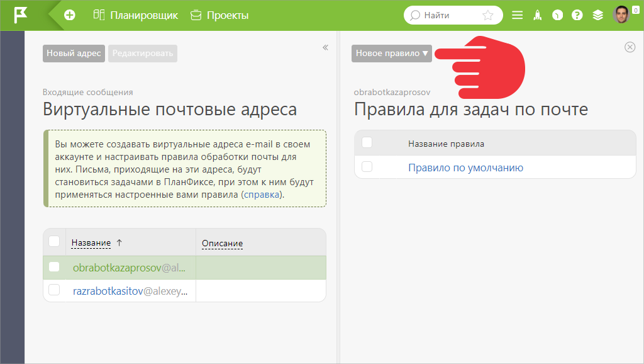Screen dimensions: 644x364
Task: Open the Планировщик section
Action: [136, 15]
